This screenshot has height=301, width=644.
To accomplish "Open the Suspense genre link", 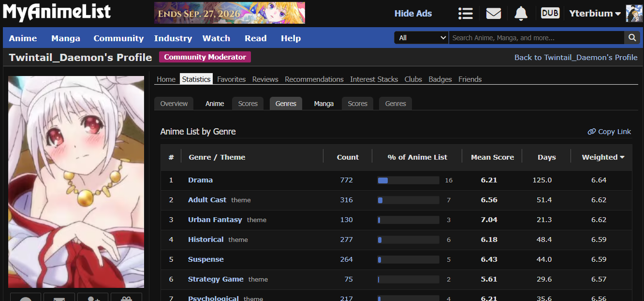I will point(206,259).
